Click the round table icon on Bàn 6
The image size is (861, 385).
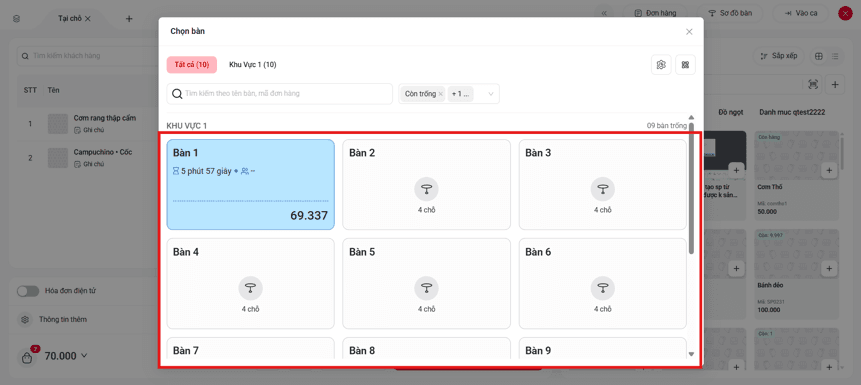click(602, 288)
